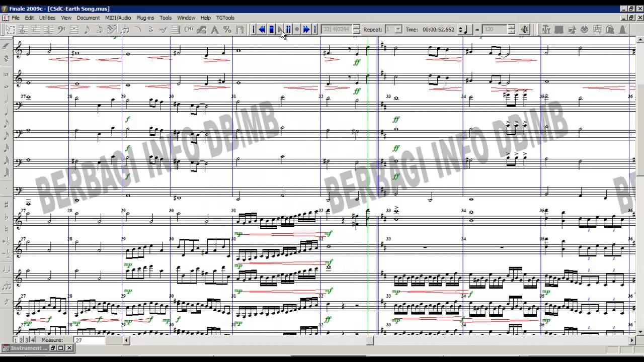The width and height of the screenshot is (644, 362).
Task: Select the quarter note in Simple Entry palette
Action: pyautogui.click(x=6, y=111)
